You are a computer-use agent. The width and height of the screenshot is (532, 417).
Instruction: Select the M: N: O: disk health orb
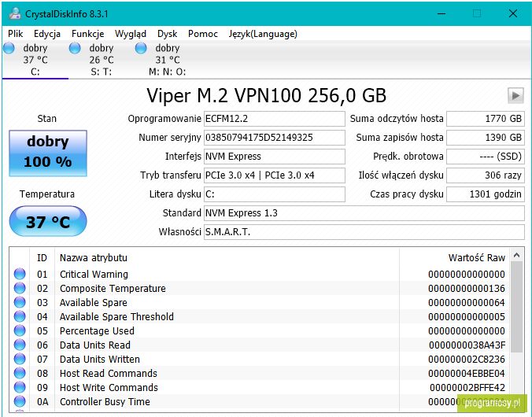click(141, 48)
